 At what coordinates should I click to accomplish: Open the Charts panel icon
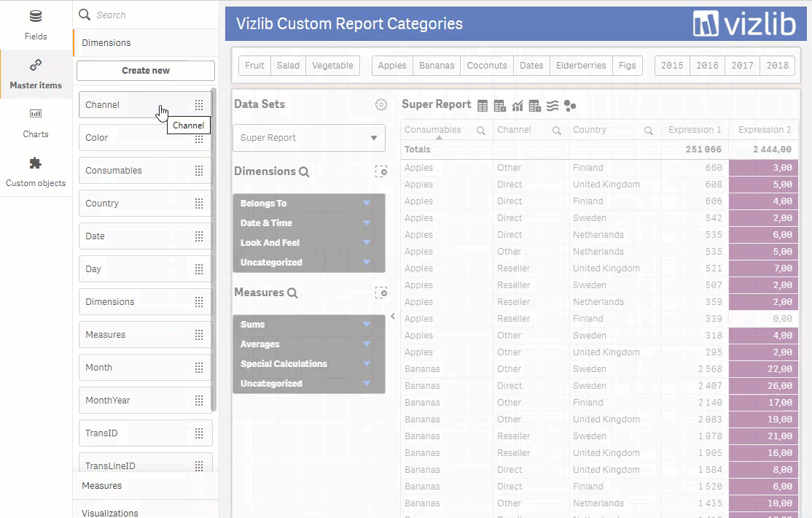36,114
